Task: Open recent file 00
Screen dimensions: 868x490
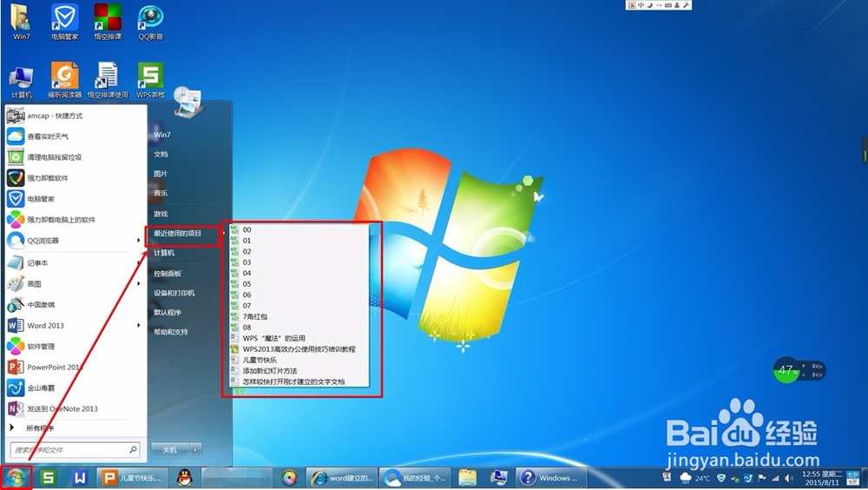Action: click(x=299, y=229)
